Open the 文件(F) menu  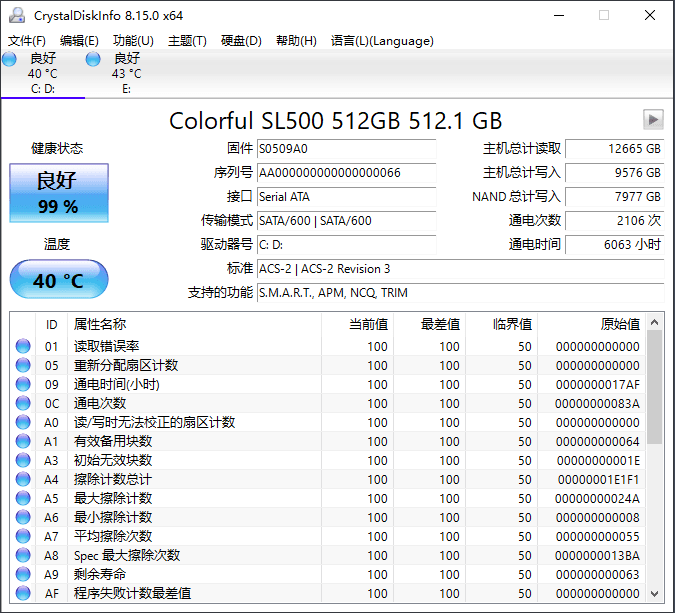(x=27, y=41)
